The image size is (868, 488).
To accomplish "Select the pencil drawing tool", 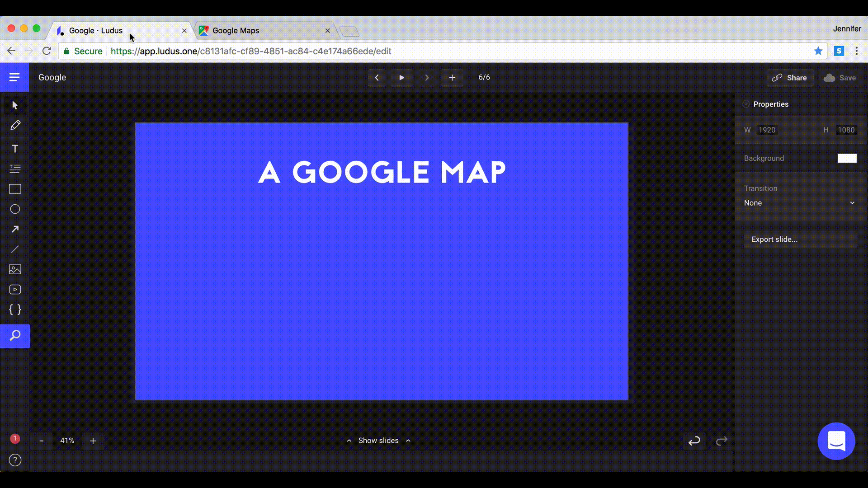I will [15, 125].
